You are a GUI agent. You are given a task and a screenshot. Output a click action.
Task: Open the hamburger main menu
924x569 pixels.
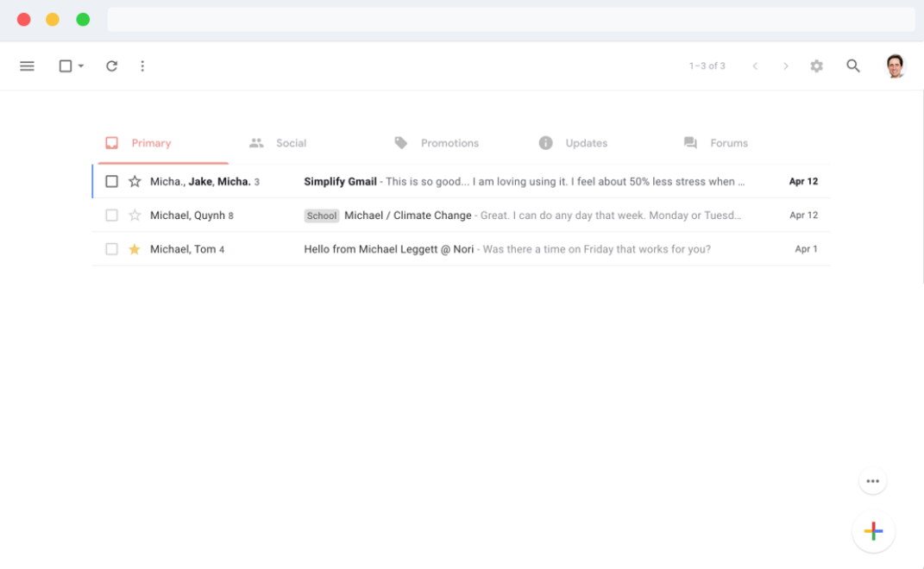27,66
